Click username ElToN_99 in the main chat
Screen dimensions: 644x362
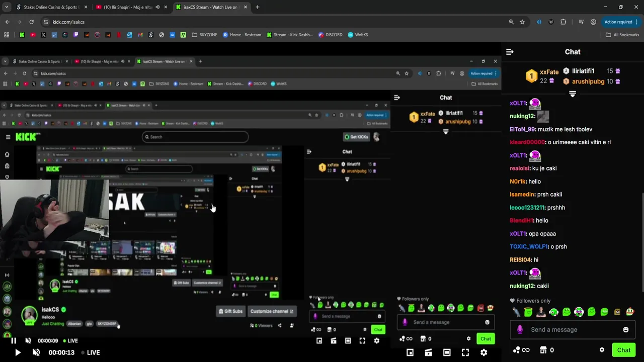coord(523,129)
